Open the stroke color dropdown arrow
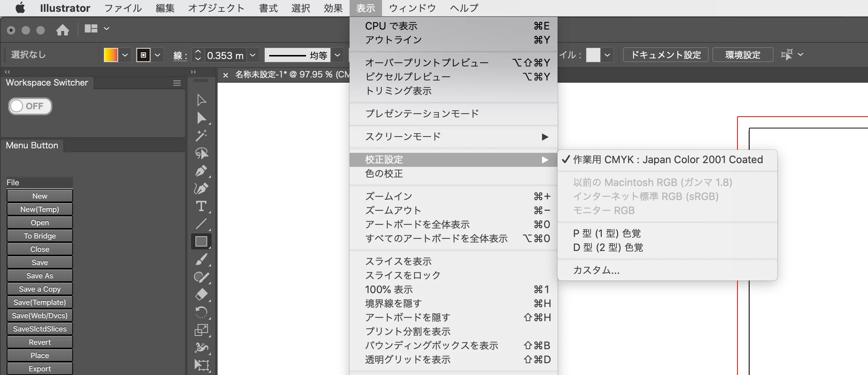Viewport: 868px width, 375px height. (157, 55)
